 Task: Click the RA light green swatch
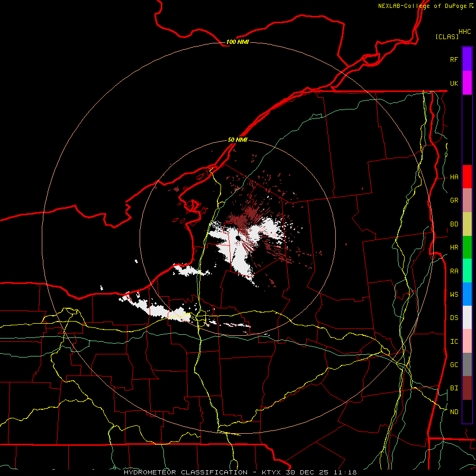[x=467, y=271]
